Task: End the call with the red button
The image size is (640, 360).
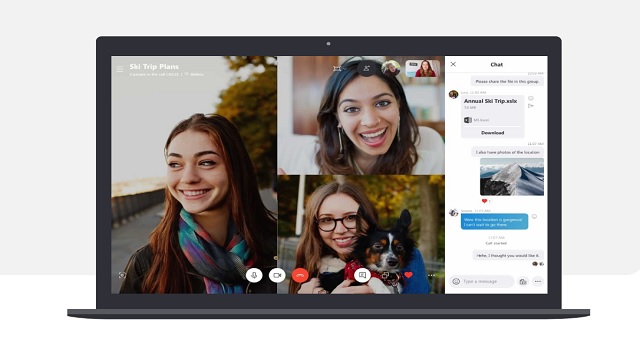Action: (x=300, y=275)
